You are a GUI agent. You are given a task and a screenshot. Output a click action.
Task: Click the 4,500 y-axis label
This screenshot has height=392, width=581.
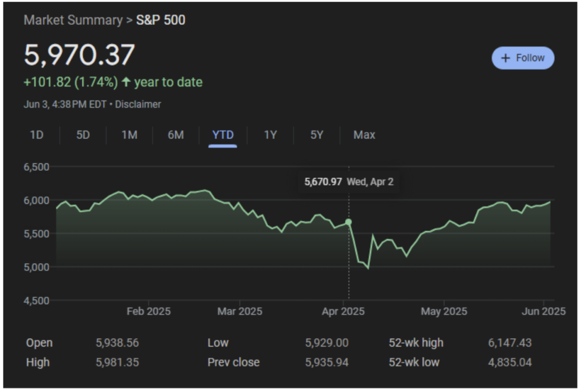(36, 301)
